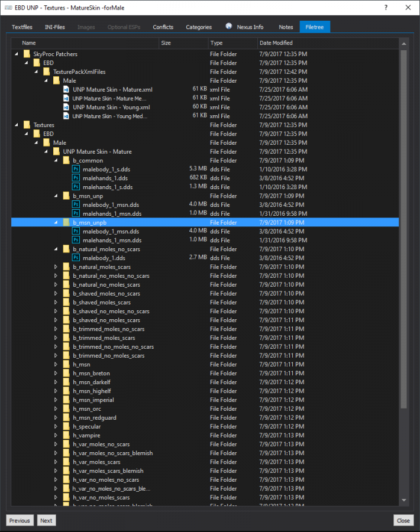This screenshot has height=532, width=420.
Task: Click the dds icon of malebody_1.dds
Action: 76,258
